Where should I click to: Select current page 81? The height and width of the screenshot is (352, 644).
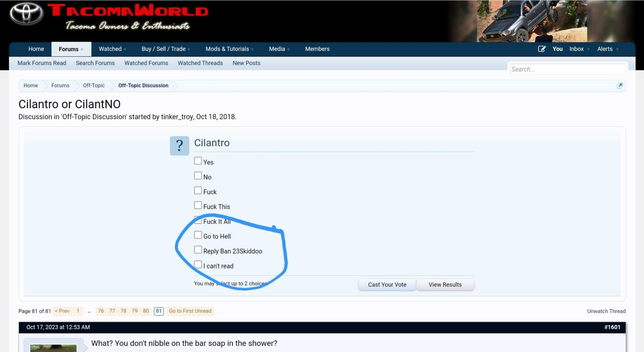(159, 311)
